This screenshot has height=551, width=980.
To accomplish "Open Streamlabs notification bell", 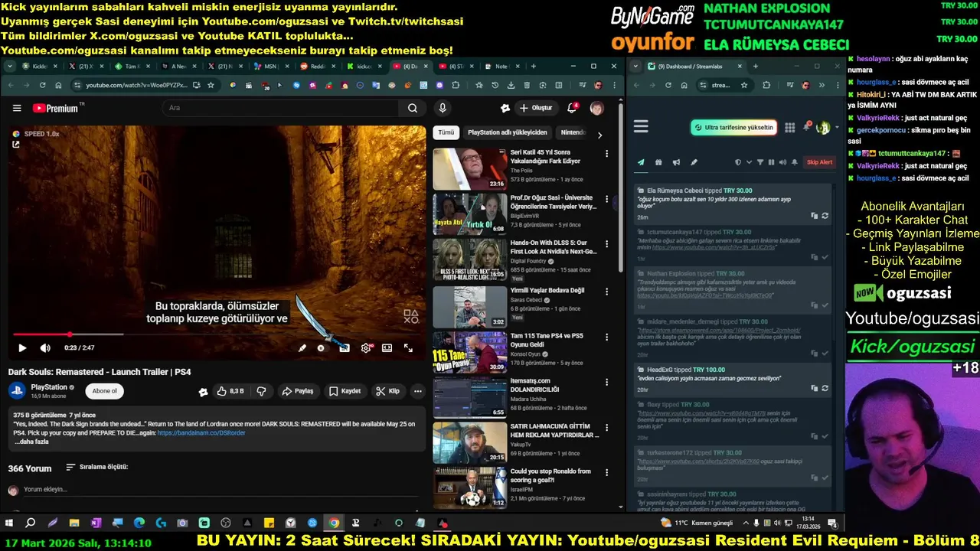I will click(x=806, y=127).
